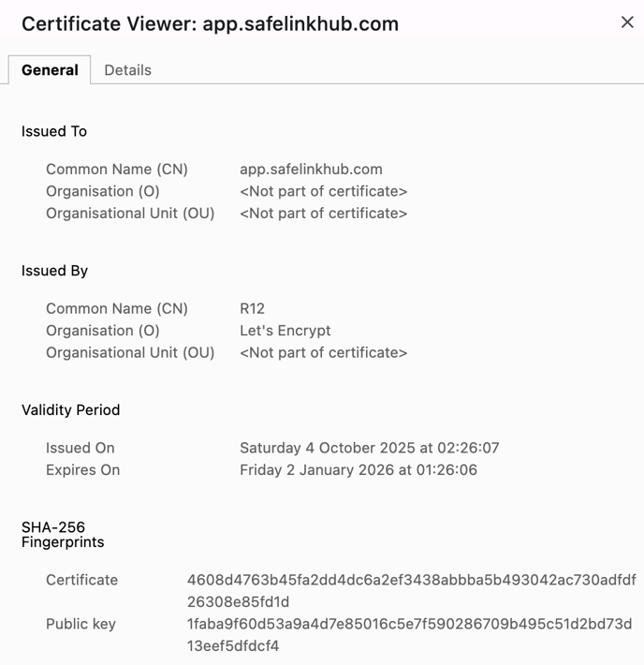Click the Issued On label
The width and height of the screenshot is (644, 665).
coord(80,448)
